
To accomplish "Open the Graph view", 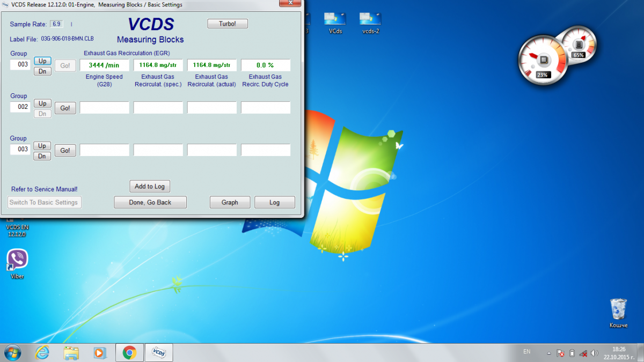I will tap(230, 202).
